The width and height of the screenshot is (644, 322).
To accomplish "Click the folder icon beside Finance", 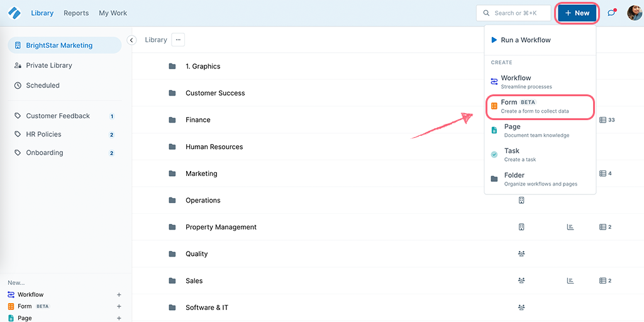I will click(x=172, y=120).
